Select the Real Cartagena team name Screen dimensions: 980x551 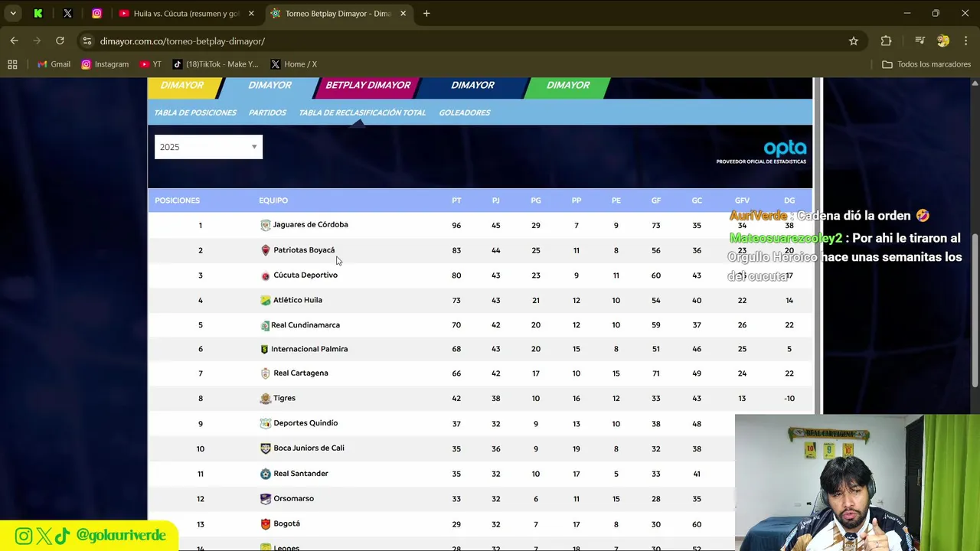tap(301, 373)
